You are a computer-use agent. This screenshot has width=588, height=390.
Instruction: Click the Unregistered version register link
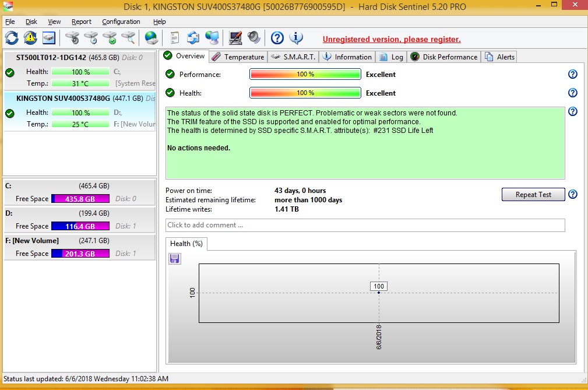click(392, 40)
